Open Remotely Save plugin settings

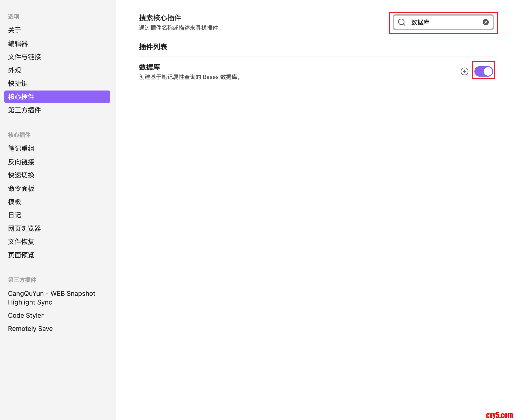pos(30,329)
